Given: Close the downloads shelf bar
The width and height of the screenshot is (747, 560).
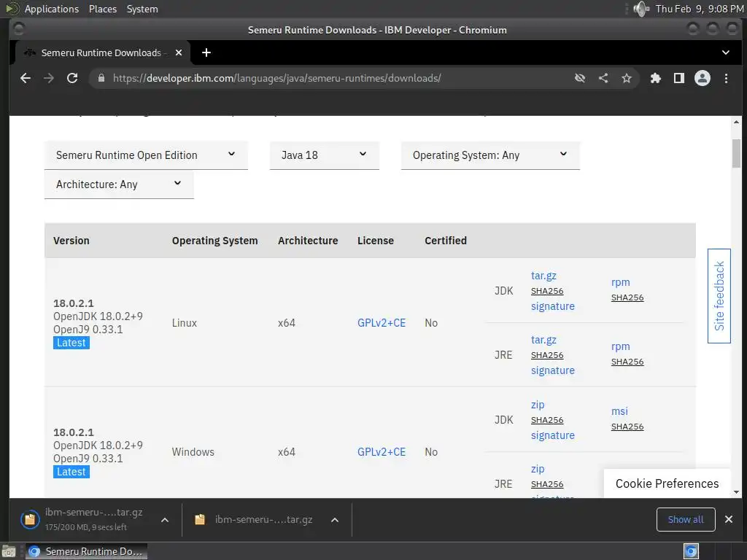Looking at the screenshot, I should (729, 519).
